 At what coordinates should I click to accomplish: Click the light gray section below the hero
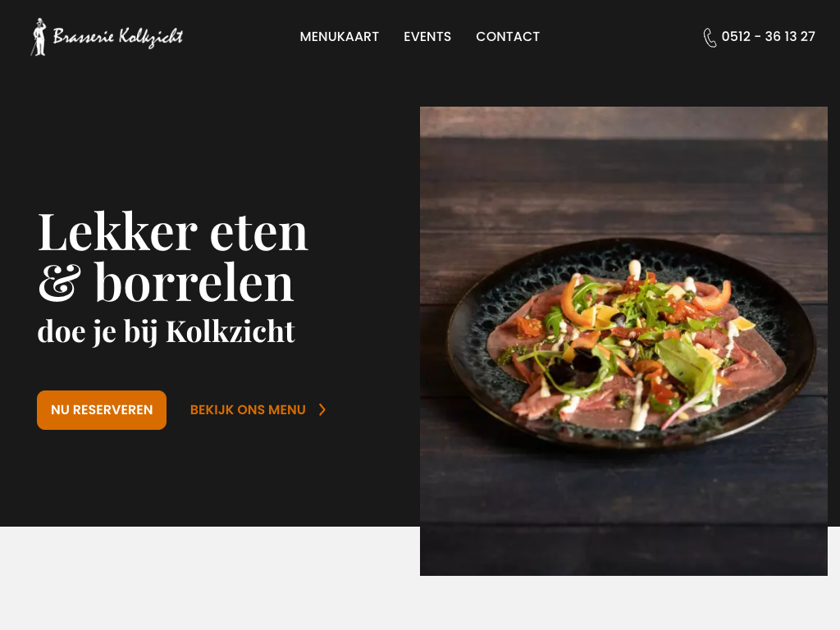click(x=209, y=578)
